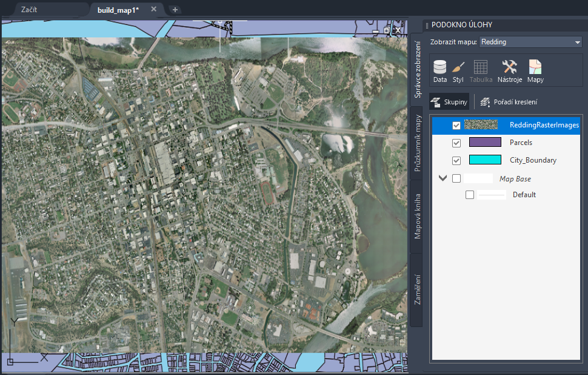The height and width of the screenshot is (375, 588).
Task: Open the Nástroje tools icon
Action: coord(510,71)
